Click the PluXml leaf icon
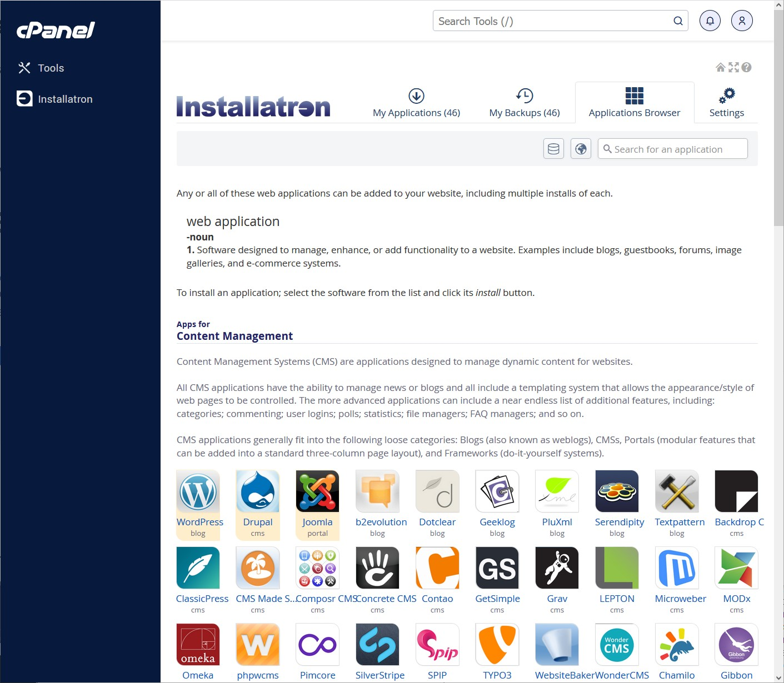This screenshot has height=683, width=784. pos(557,491)
